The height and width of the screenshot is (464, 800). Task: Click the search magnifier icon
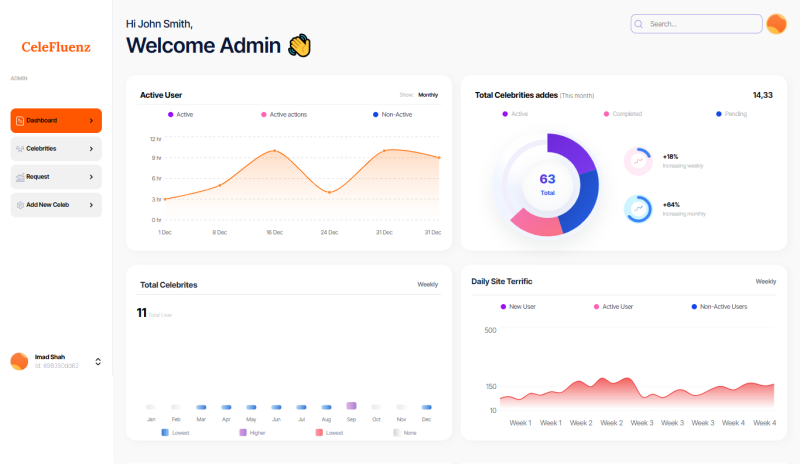[x=639, y=24]
